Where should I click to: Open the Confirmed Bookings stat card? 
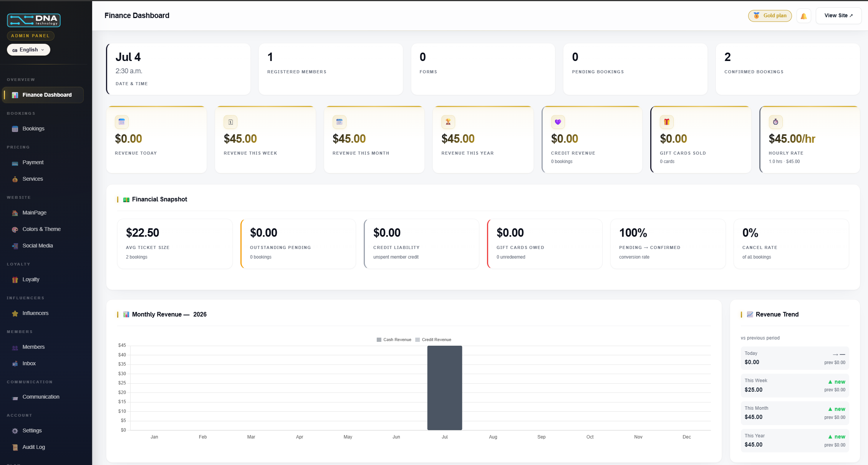pyautogui.click(x=787, y=69)
